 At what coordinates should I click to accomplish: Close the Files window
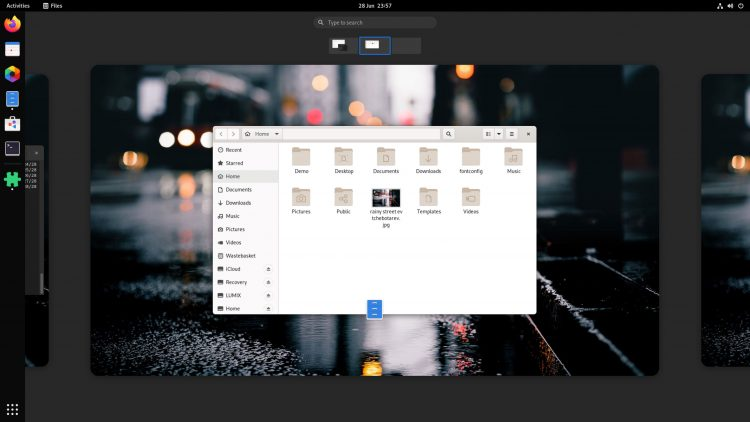(528, 134)
